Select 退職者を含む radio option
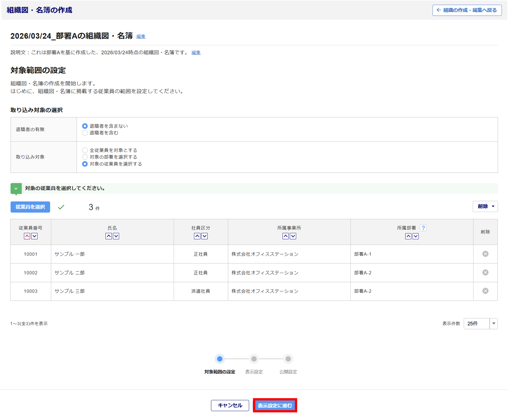 [85, 133]
